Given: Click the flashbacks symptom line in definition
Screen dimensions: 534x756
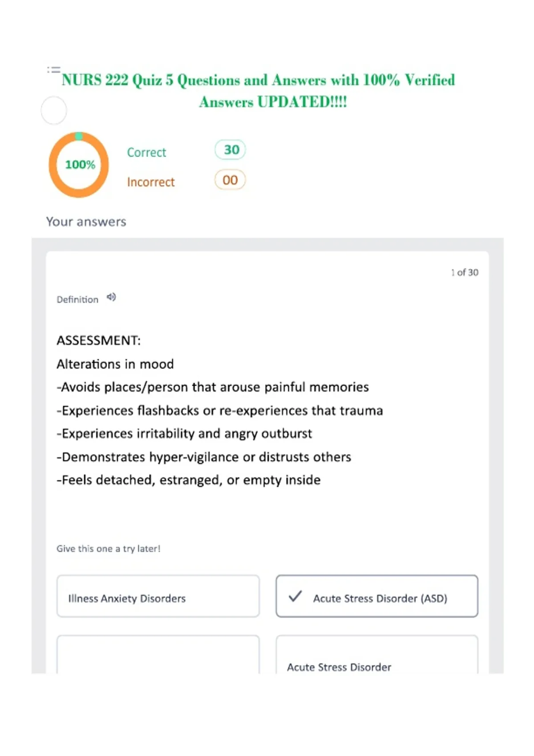Looking at the screenshot, I should point(220,410).
